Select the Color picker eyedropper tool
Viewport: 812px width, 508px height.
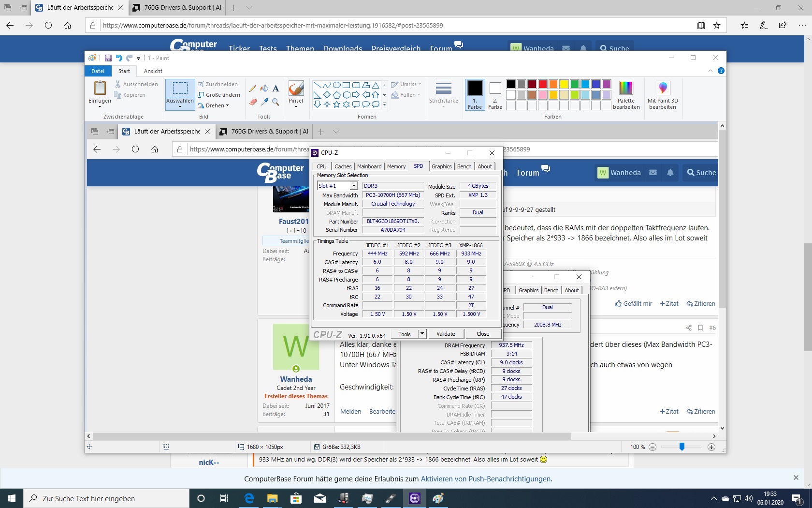(264, 102)
